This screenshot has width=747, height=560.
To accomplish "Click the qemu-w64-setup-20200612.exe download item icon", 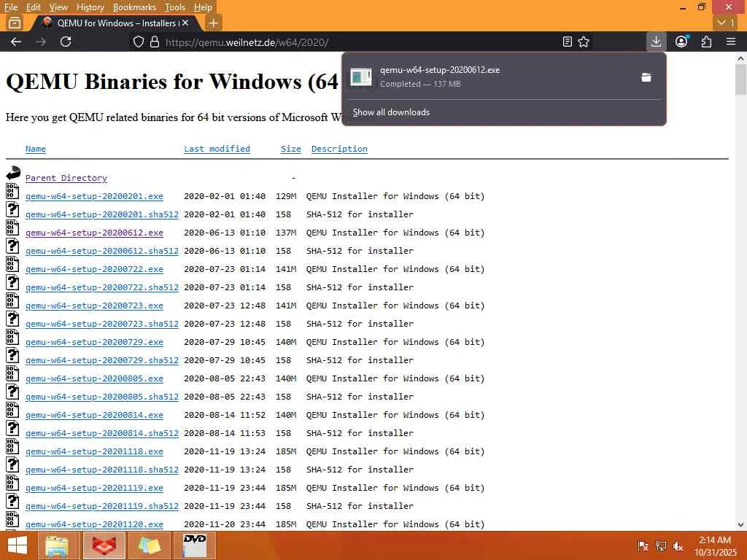I will point(360,77).
